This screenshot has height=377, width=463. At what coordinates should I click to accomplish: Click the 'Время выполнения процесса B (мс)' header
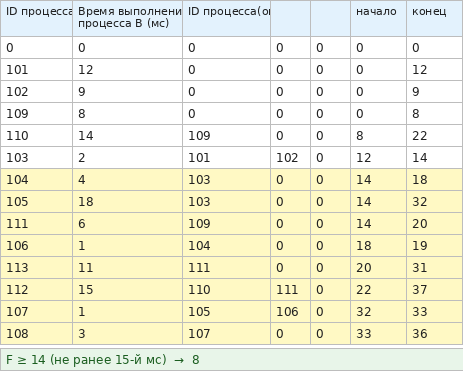pyautogui.click(x=128, y=18)
